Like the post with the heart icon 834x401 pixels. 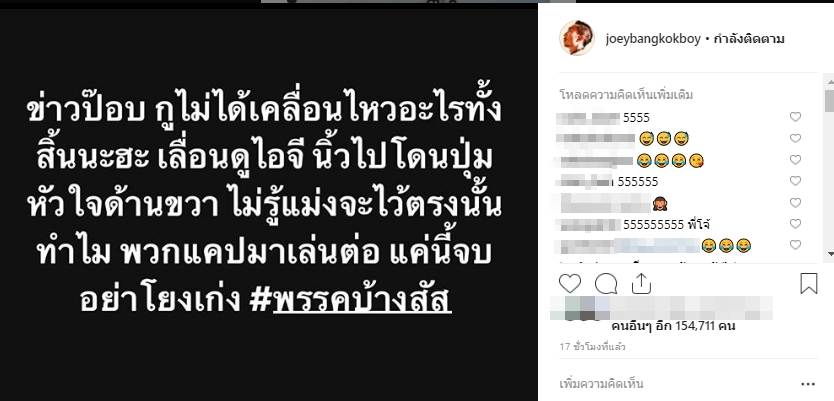click(570, 283)
